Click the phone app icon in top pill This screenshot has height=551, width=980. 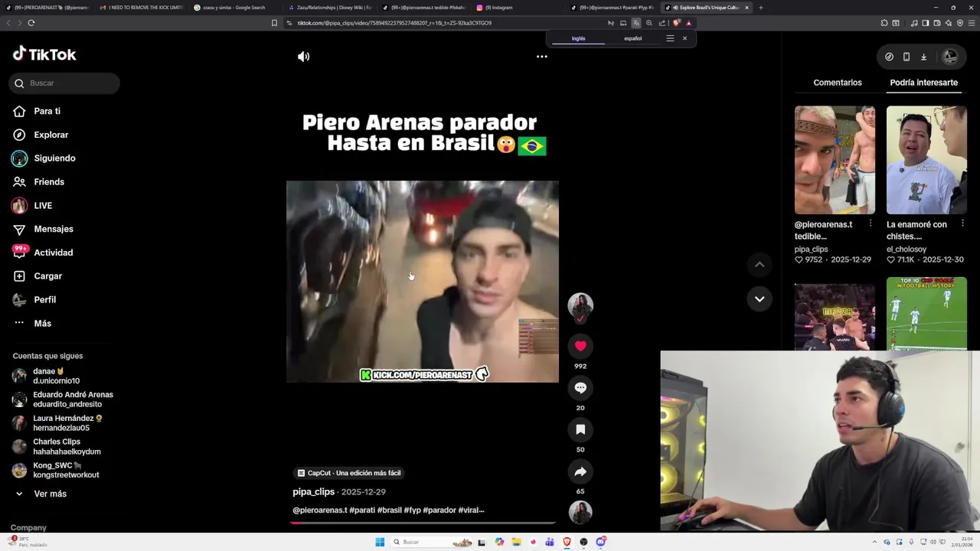(906, 57)
